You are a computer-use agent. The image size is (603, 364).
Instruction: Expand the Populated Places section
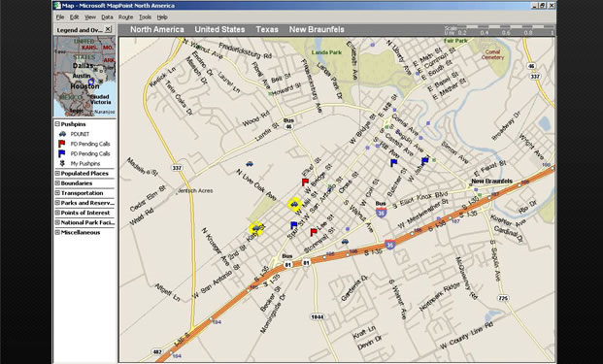[57, 174]
